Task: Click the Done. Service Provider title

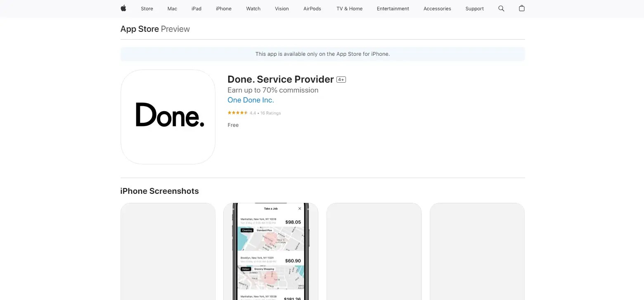Action: pyautogui.click(x=281, y=79)
